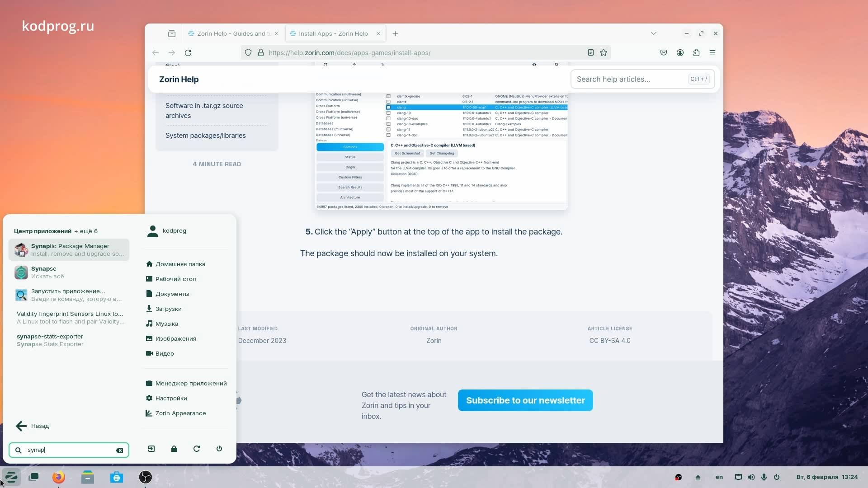Click the volume icon in tray
868x488 pixels.
click(x=751, y=477)
